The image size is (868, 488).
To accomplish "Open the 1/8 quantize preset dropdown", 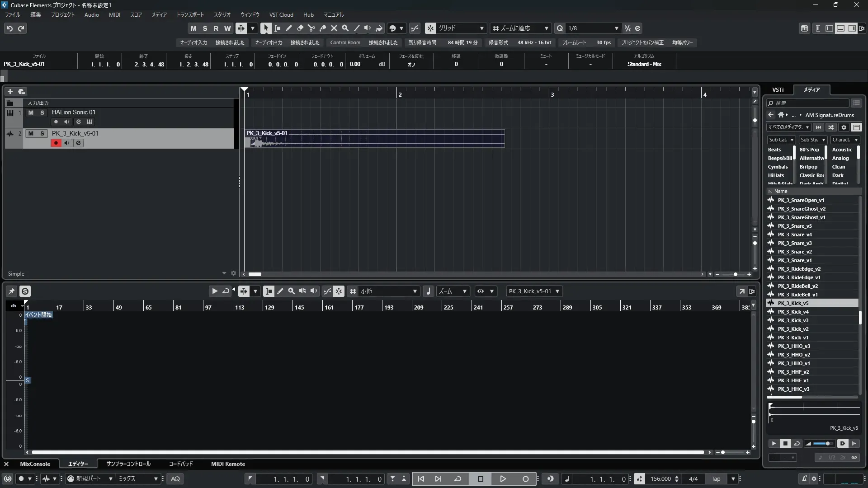I will [593, 28].
